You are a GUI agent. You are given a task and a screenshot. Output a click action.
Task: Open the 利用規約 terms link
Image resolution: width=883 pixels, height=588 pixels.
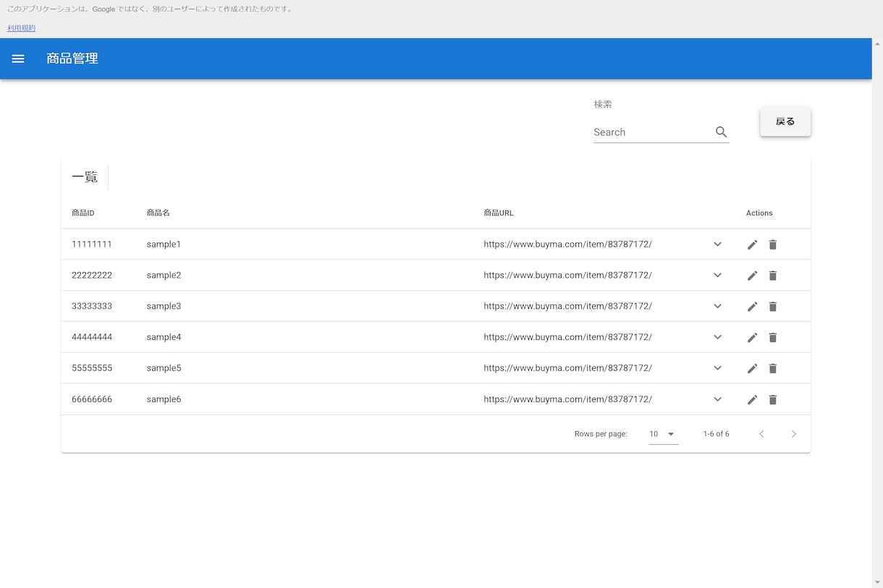click(21, 28)
